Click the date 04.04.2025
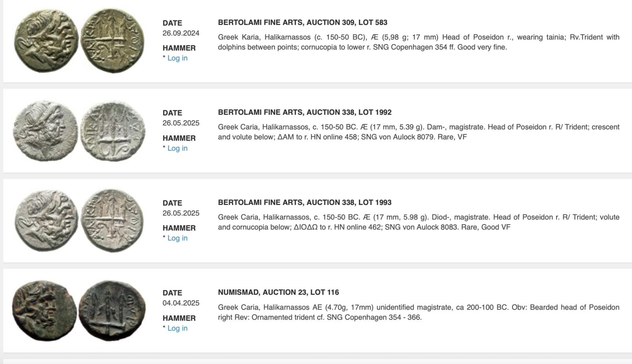 click(x=181, y=303)
